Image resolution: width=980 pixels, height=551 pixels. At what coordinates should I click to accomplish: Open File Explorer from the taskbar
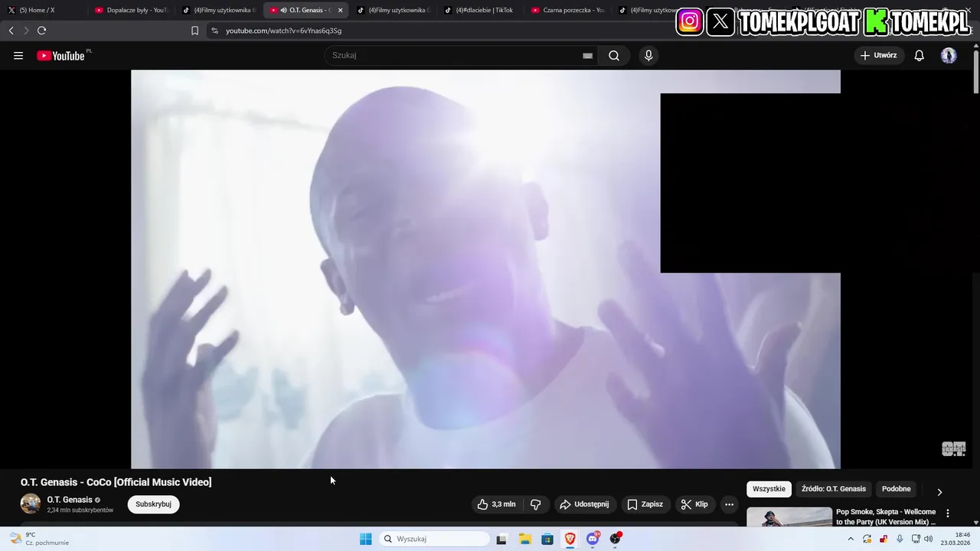(x=524, y=539)
